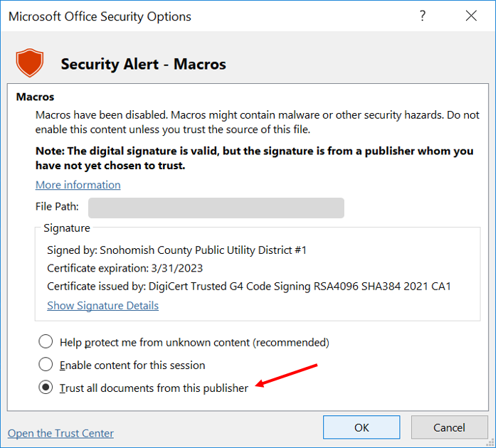Click Certificate issued by DigiCert text

(249, 287)
